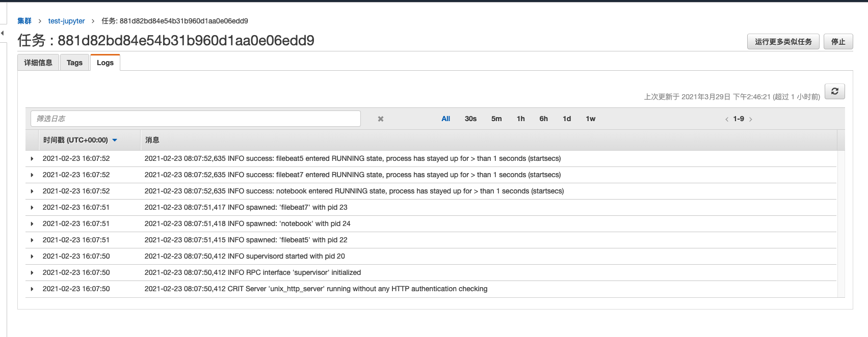The image size is (868, 337).
Task: Select the 30s time range filter
Action: pos(470,119)
